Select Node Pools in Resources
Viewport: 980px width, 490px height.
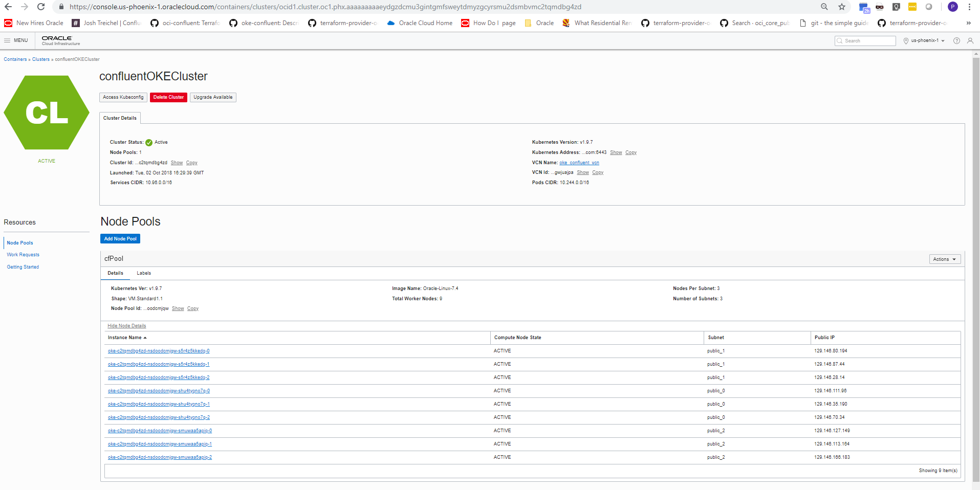pyautogui.click(x=20, y=243)
